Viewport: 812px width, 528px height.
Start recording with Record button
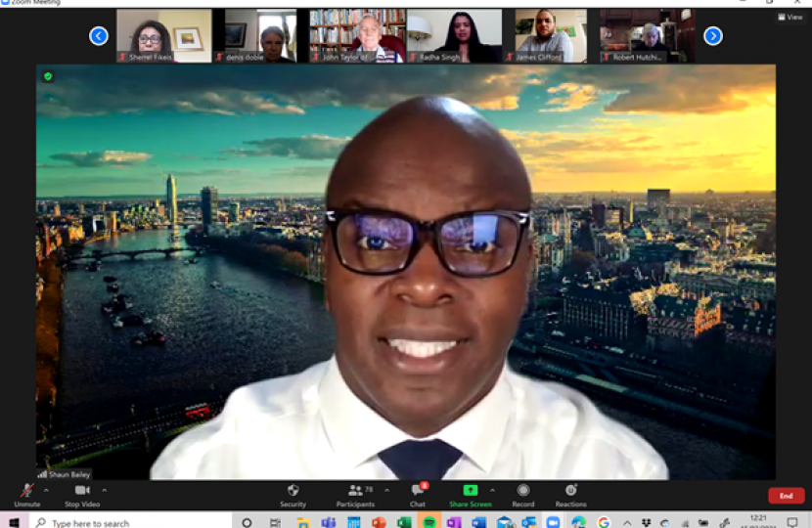(x=523, y=493)
